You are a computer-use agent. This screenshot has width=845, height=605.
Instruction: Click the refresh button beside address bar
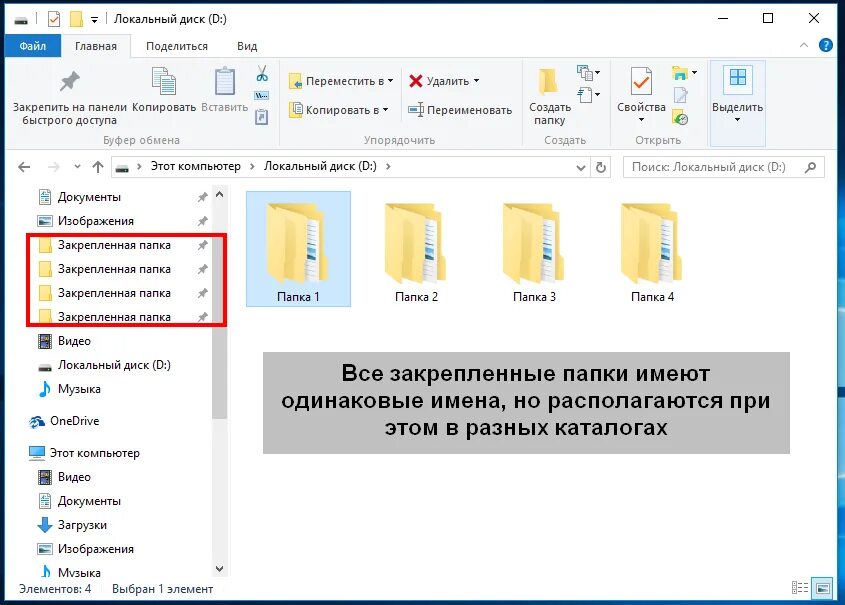coord(600,168)
